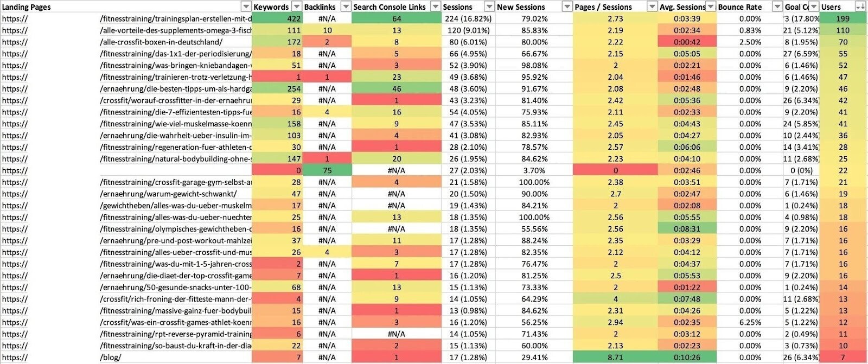Select the green 0:08:31 average session cell
The image size is (868, 364).
[x=686, y=228]
